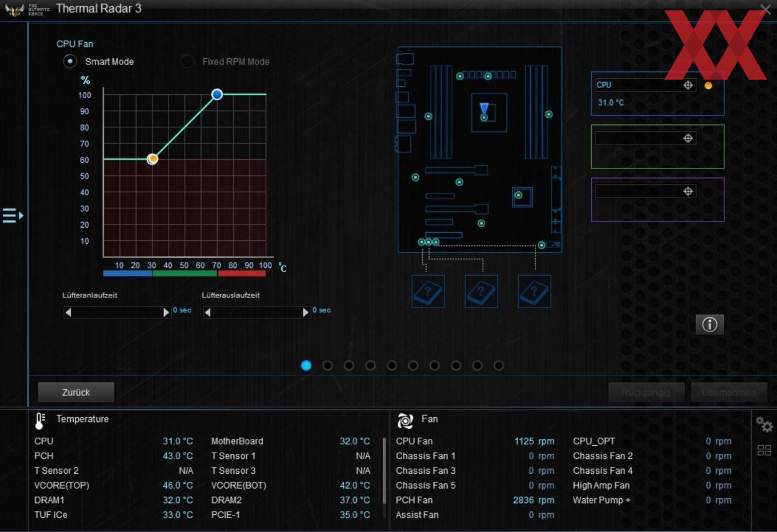Screen dimensions: 777x532
Task: Select the third page dot
Action: click(349, 365)
